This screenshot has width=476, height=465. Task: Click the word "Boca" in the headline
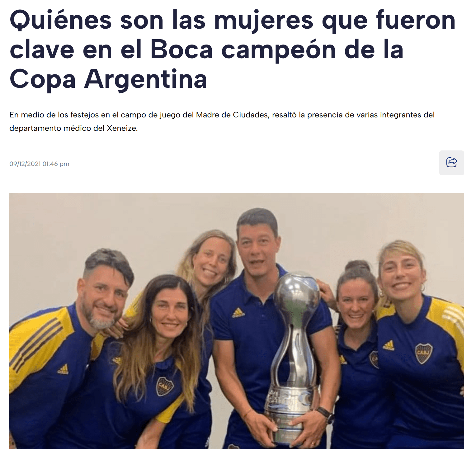point(181,50)
